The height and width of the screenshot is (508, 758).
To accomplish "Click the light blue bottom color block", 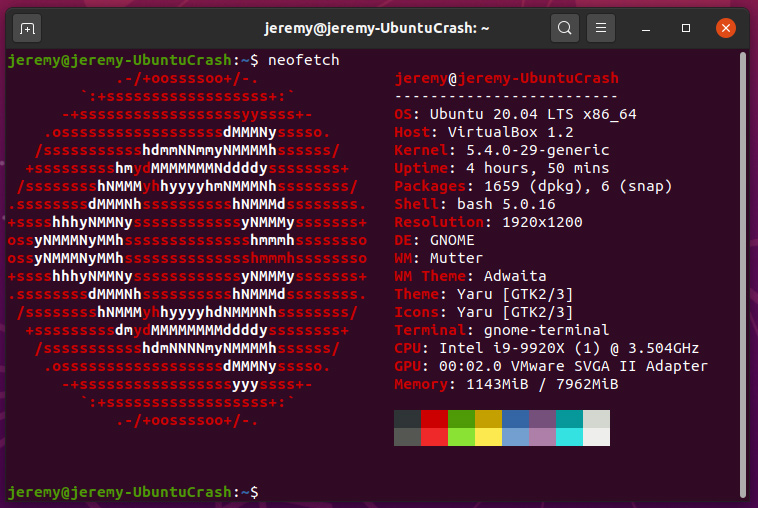I will pos(515,437).
